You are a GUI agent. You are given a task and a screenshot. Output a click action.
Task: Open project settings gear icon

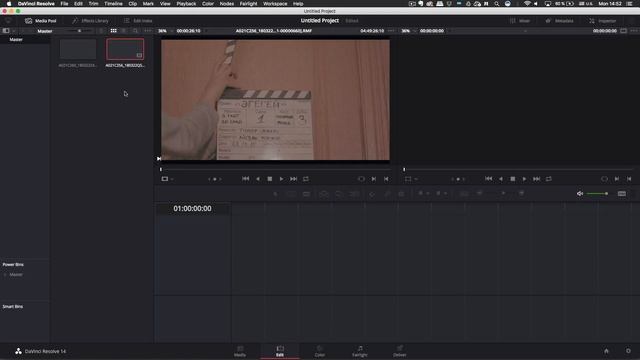pos(628,351)
